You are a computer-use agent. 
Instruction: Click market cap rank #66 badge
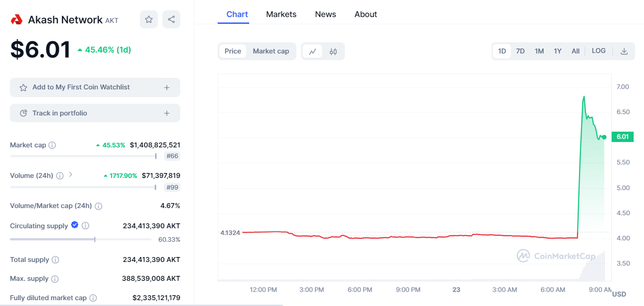[172, 156]
